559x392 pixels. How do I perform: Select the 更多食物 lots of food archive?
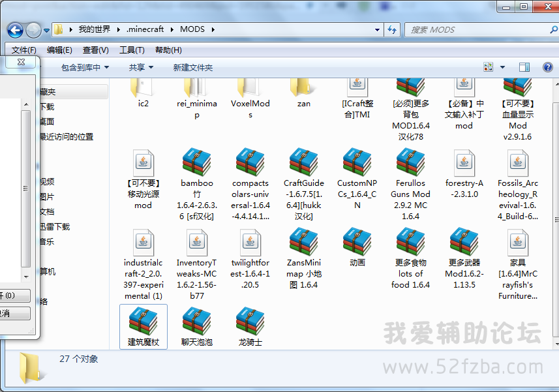point(411,259)
